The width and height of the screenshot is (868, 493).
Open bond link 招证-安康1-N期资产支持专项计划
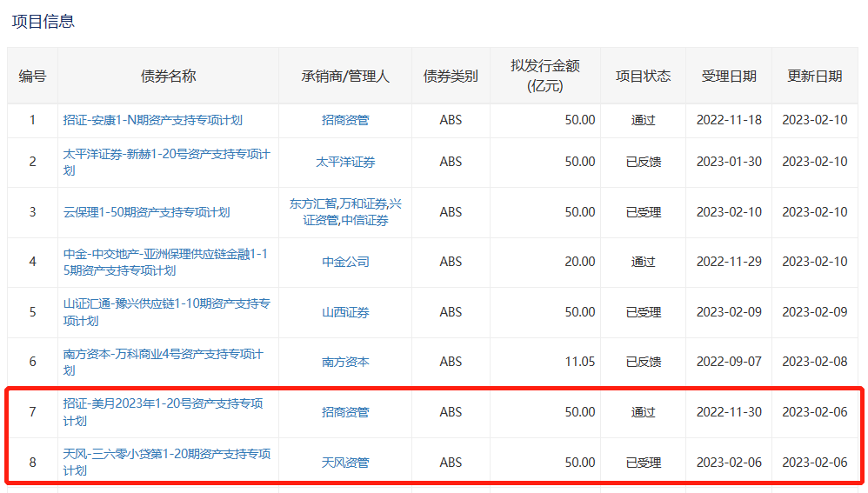click(153, 120)
